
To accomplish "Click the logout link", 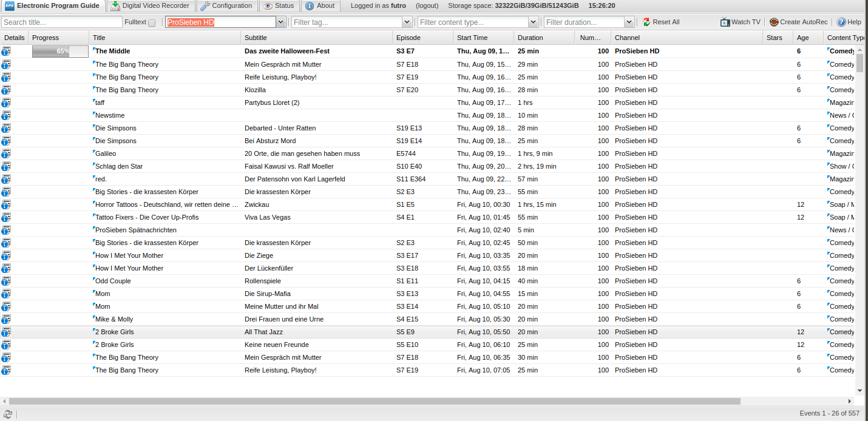I will tap(427, 6).
